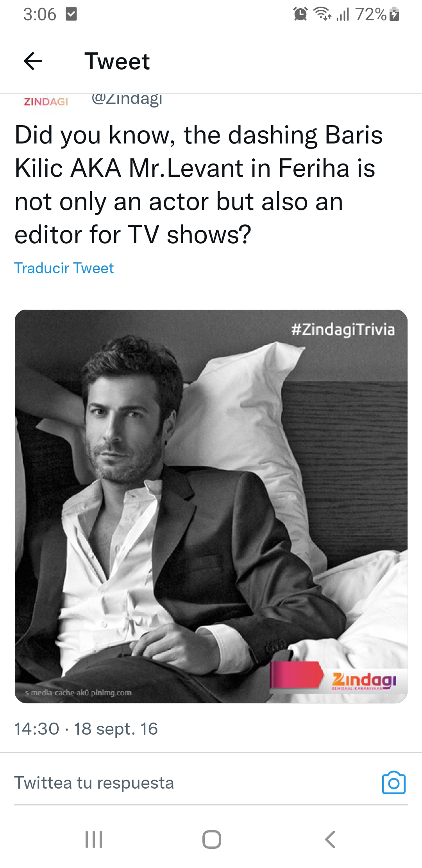Tap the Android navigation back chevron
The image size is (422, 868).
(330, 839)
